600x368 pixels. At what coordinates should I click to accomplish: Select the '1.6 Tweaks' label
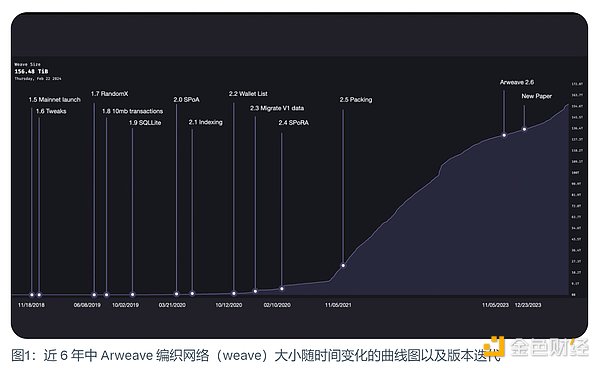pos(51,111)
